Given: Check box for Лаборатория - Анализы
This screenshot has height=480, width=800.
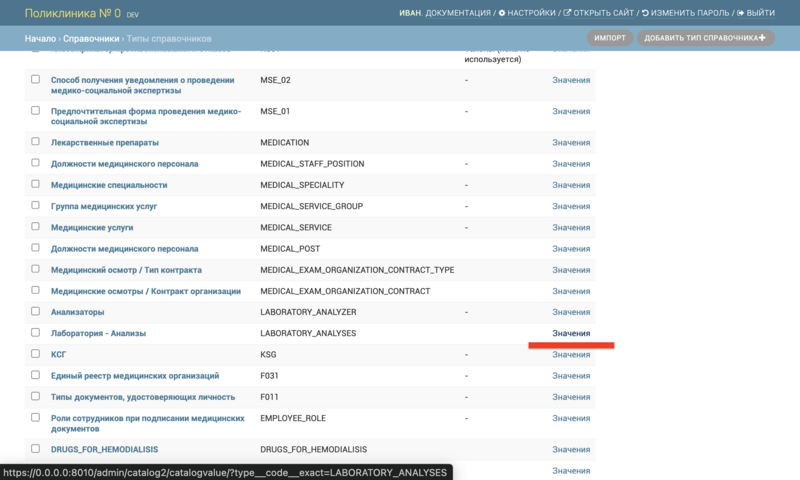Looking at the screenshot, I should [x=35, y=333].
